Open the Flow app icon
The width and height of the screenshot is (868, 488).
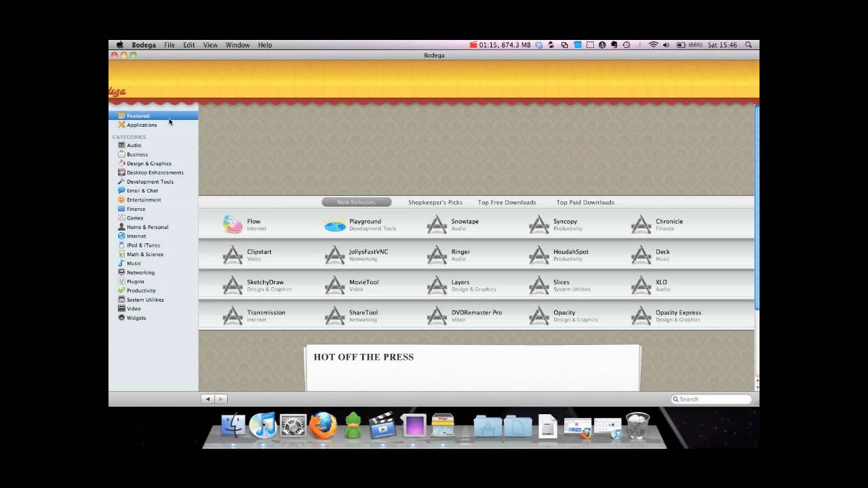[x=233, y=224]
